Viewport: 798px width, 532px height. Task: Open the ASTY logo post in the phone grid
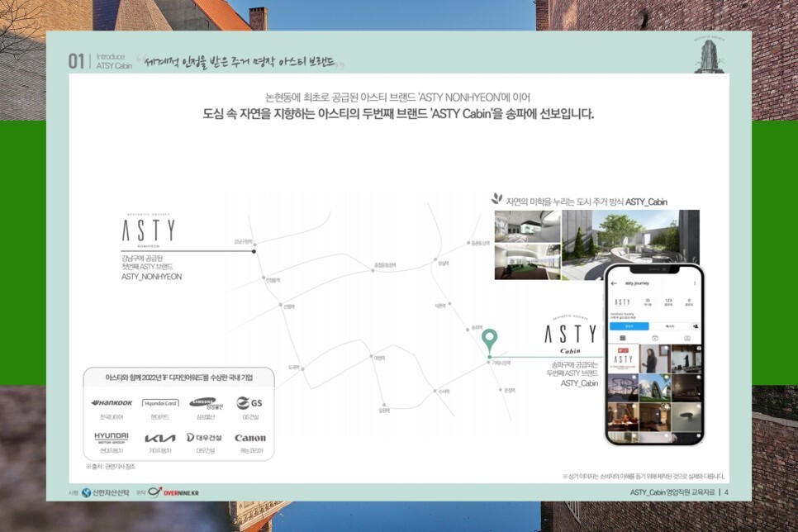coord(624,359)
